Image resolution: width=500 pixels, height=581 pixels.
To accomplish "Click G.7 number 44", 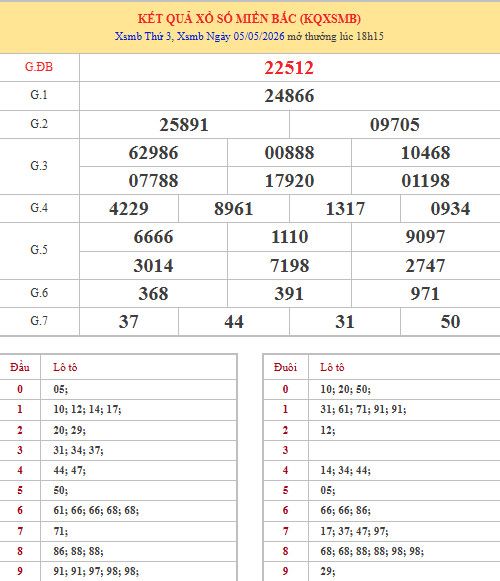I will click(234, 322).
